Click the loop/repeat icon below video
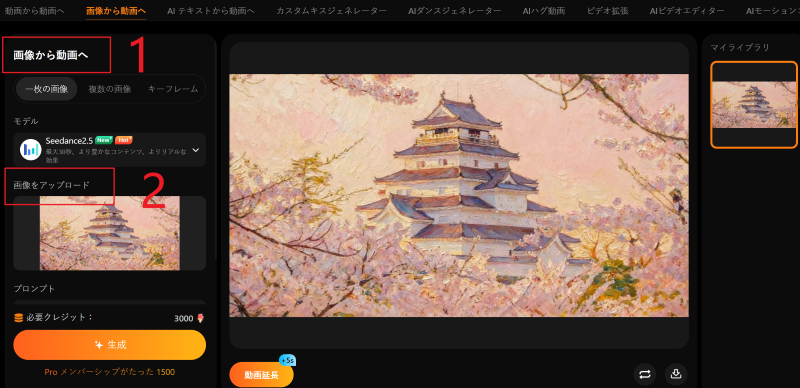 (x=645, y=374)
